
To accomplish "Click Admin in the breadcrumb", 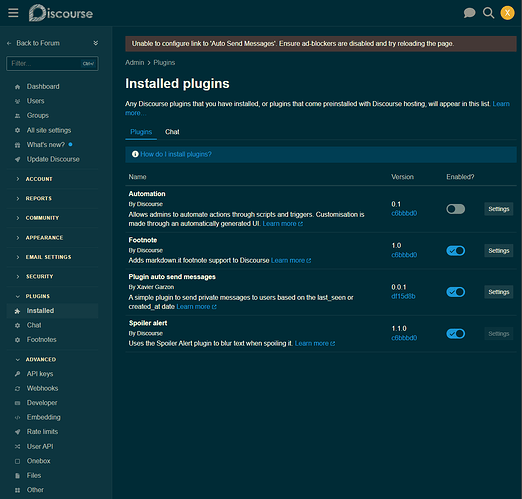I will click(x=135, y=63).
